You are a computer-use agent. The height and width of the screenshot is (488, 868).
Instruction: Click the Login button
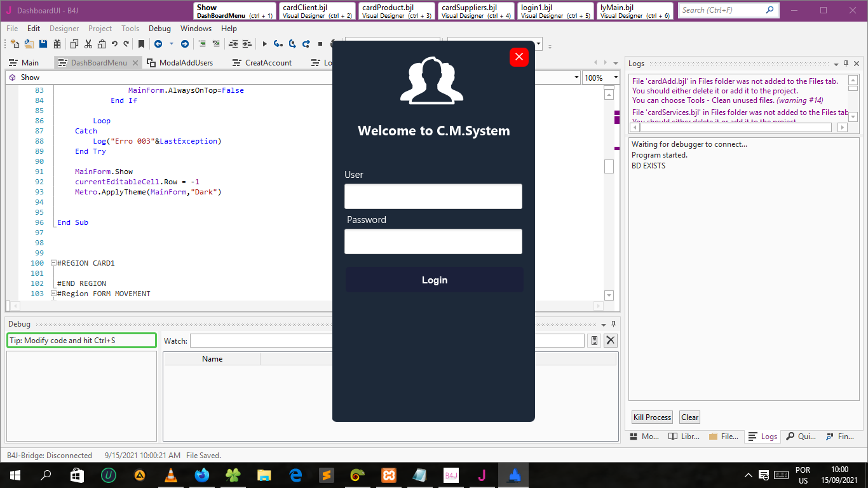click(x=434, y=280)
